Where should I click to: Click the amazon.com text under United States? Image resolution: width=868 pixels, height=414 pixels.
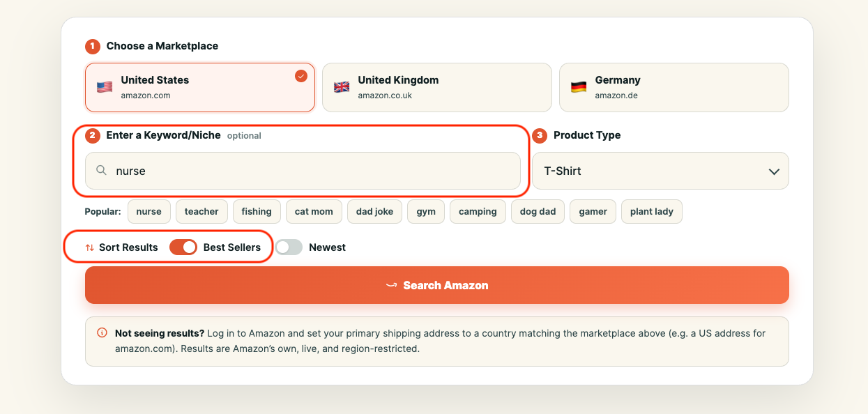pyautogui.click(x=146, y=95)
